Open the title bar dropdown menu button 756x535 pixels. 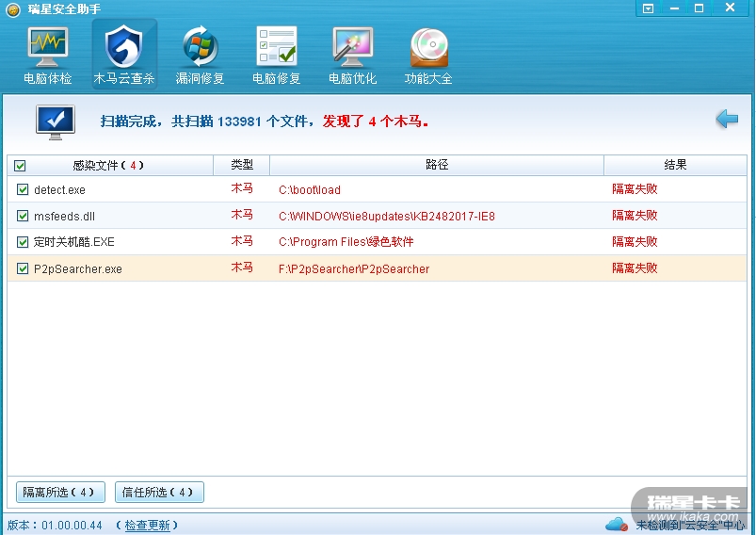pos(648,8)
